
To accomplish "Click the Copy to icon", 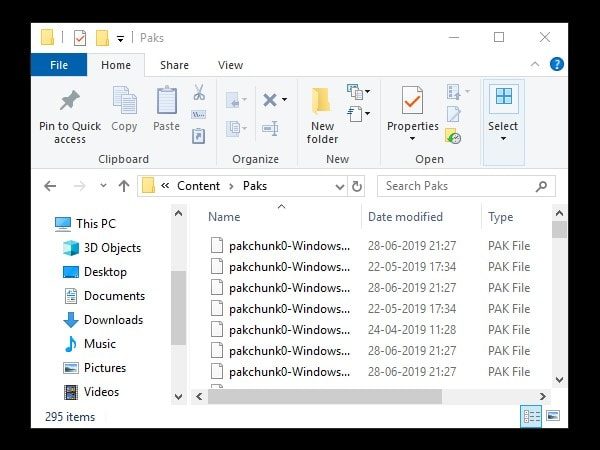I will pos(233,129).
